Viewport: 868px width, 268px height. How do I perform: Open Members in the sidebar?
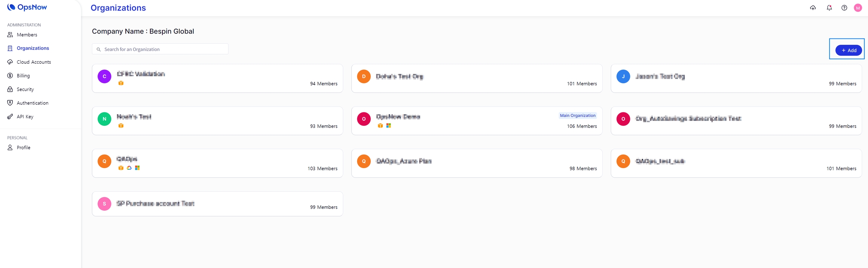tap(27, 35)
